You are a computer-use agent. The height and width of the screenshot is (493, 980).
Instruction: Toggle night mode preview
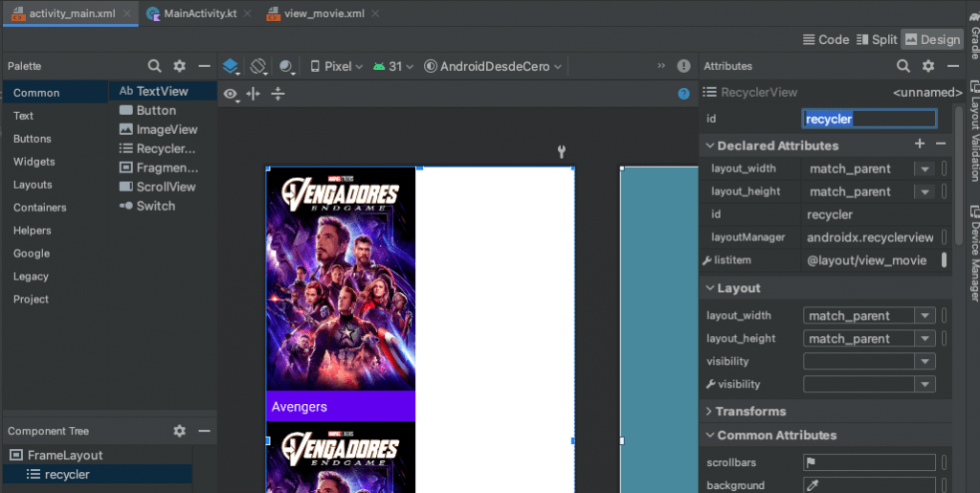point(287,66)
